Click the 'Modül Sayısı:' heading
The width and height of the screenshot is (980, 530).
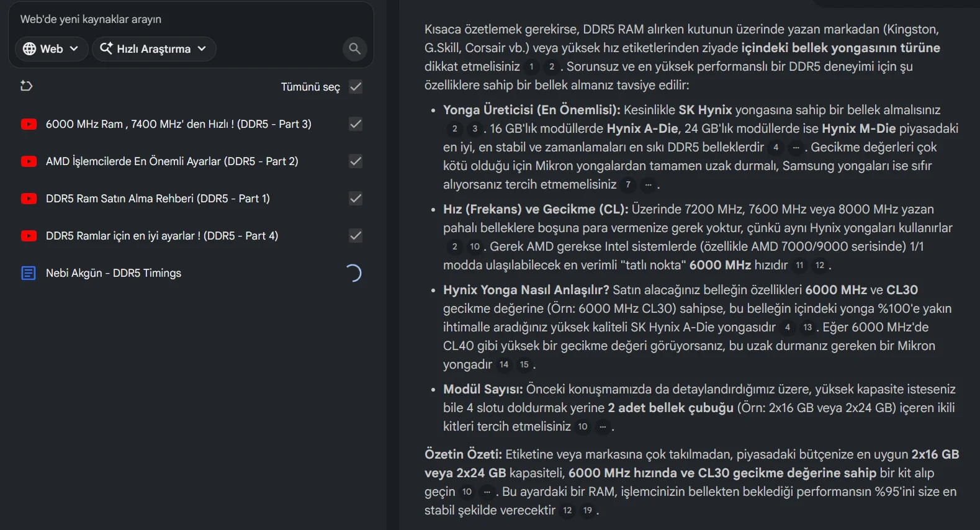coord(483,389)
